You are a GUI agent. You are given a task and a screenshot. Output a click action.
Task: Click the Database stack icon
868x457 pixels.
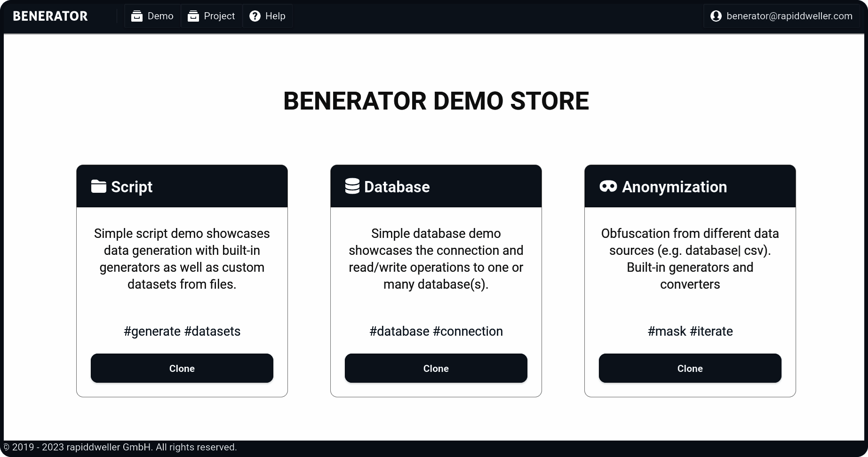(x=352, y=186)
